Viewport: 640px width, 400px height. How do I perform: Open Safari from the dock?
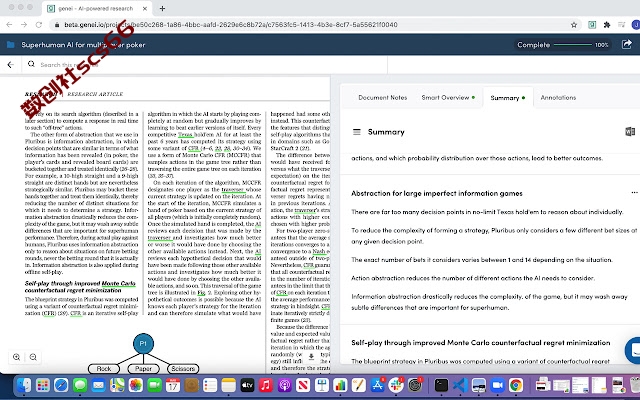61,385
